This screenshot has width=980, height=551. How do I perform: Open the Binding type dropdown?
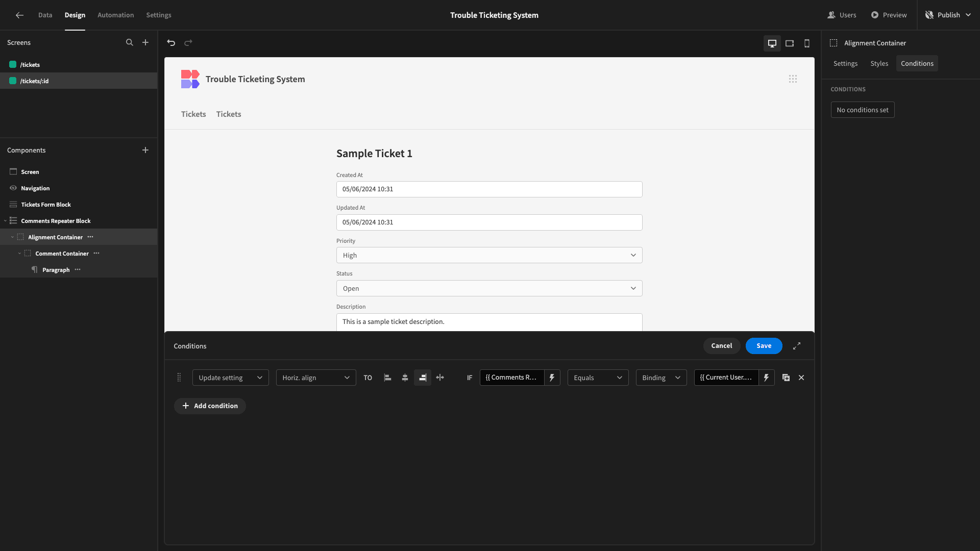pyautogui.click(x=661, y=378)
